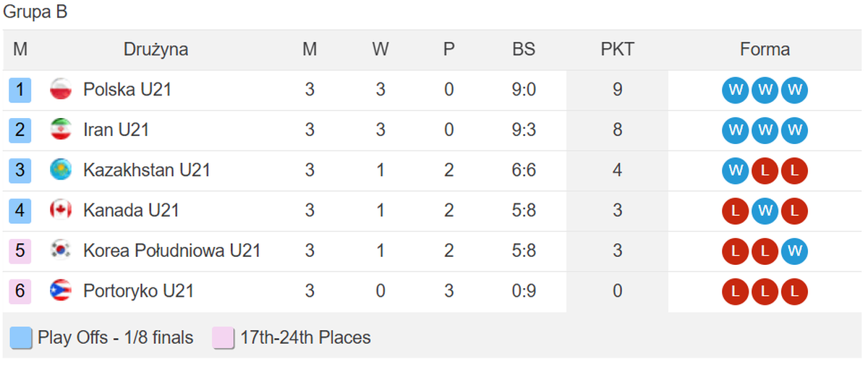This screenshot has width=868, height=367.
Task: Click the Poland flag icon
Action: pos(61,90)
